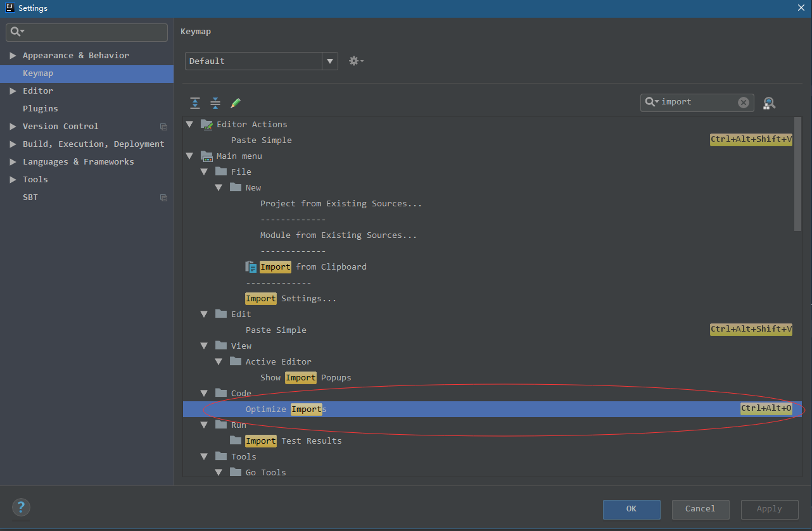Screen dimensions: 812x531
Task: Collapse the Code folder arrow
Action: tap(204, 393)
